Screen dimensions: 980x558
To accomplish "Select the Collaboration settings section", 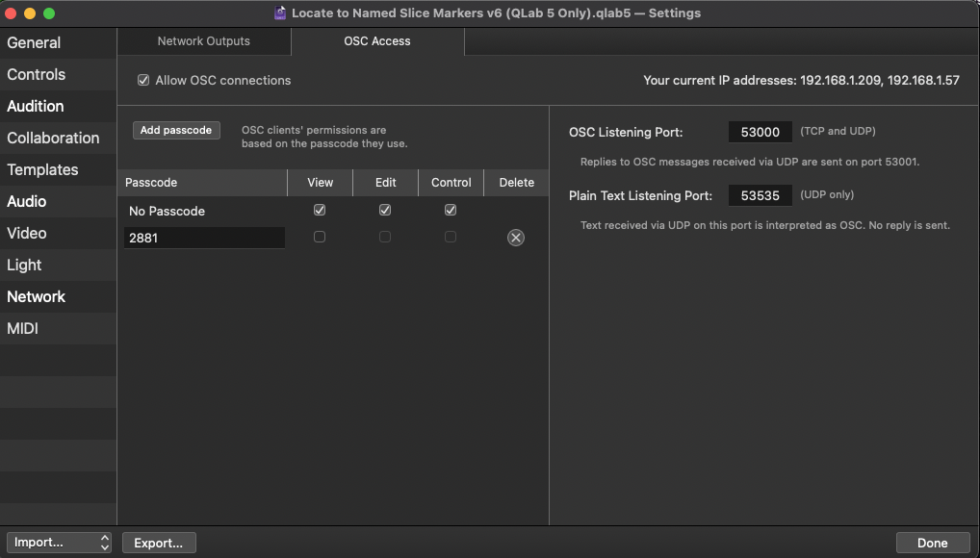I will coord(53,138).
